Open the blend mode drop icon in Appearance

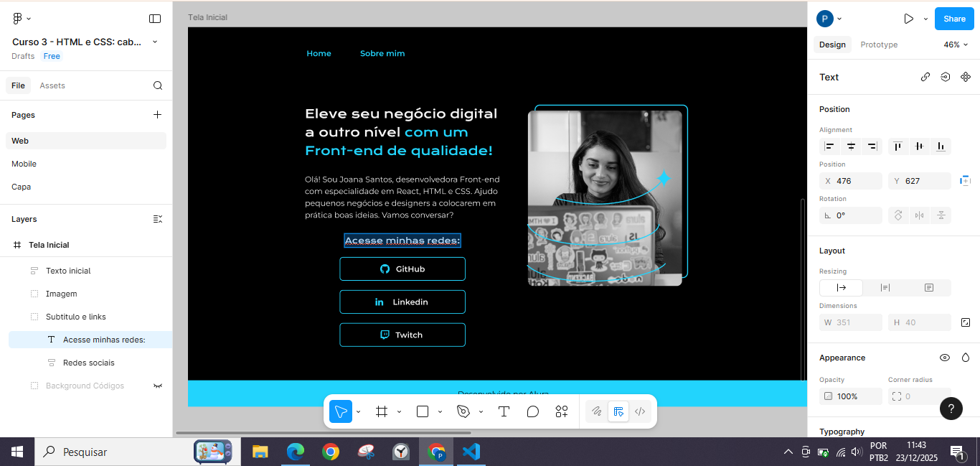click(x=966, y=358)
